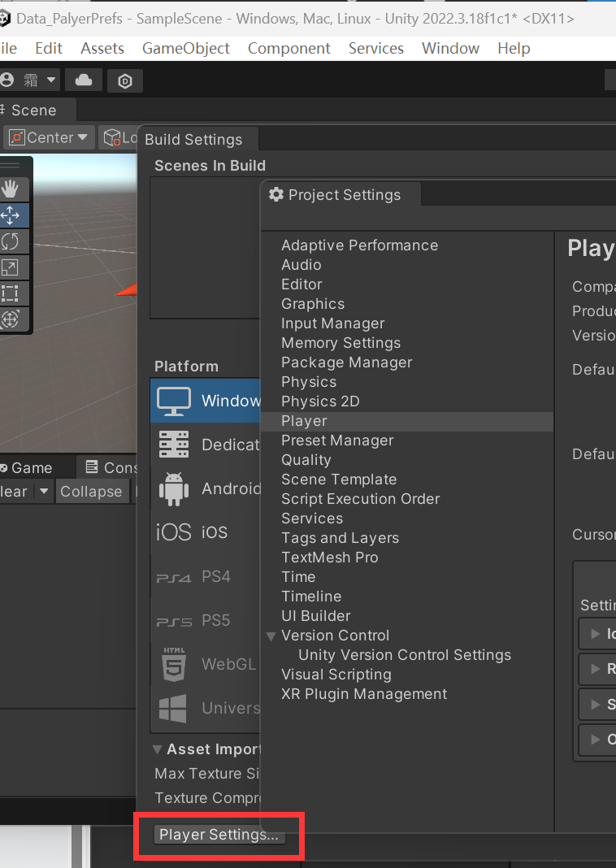This screenshot has height=868, width=616.
Task: Open Editor settings
Action: 301,284
